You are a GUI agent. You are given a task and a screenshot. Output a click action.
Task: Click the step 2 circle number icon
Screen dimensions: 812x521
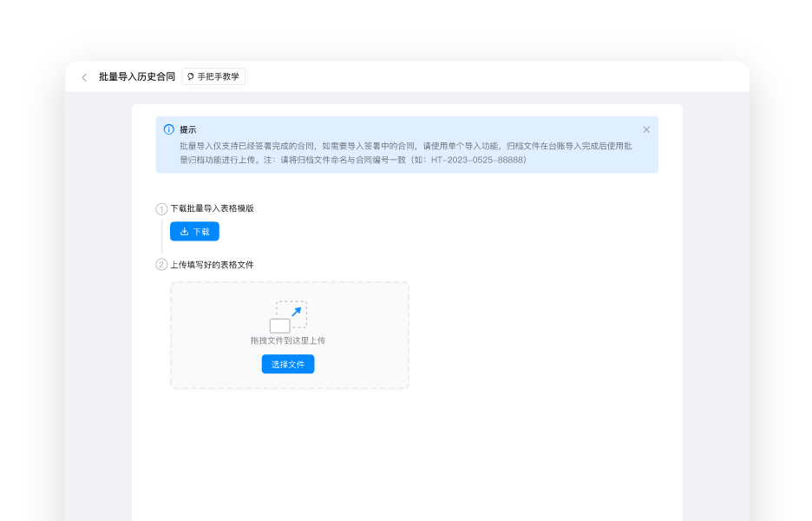161,265
